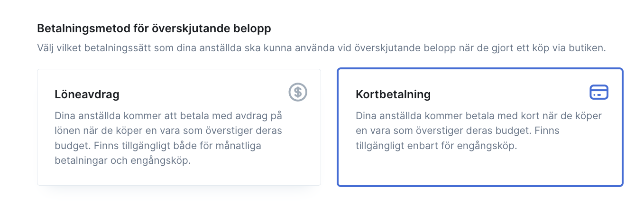
Task: Click the Löneavdrag description paragraph
Action: pyautogui.click(x=172, y=138)
